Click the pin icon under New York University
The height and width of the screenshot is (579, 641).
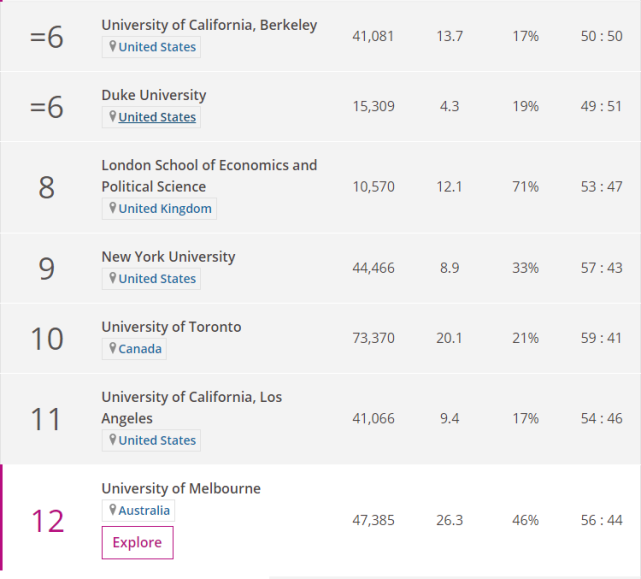[x=113, y=278]
